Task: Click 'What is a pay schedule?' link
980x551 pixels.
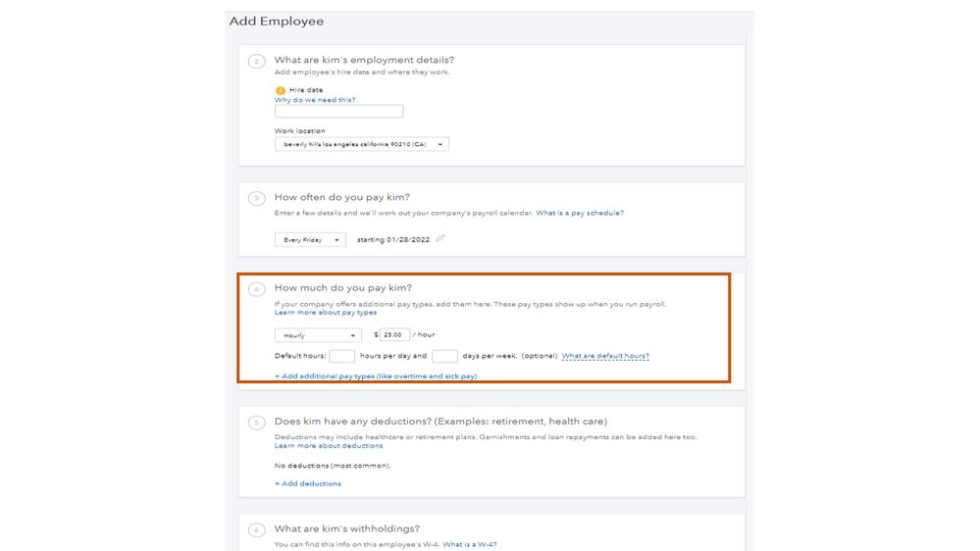Action: (x=579, y=213)
